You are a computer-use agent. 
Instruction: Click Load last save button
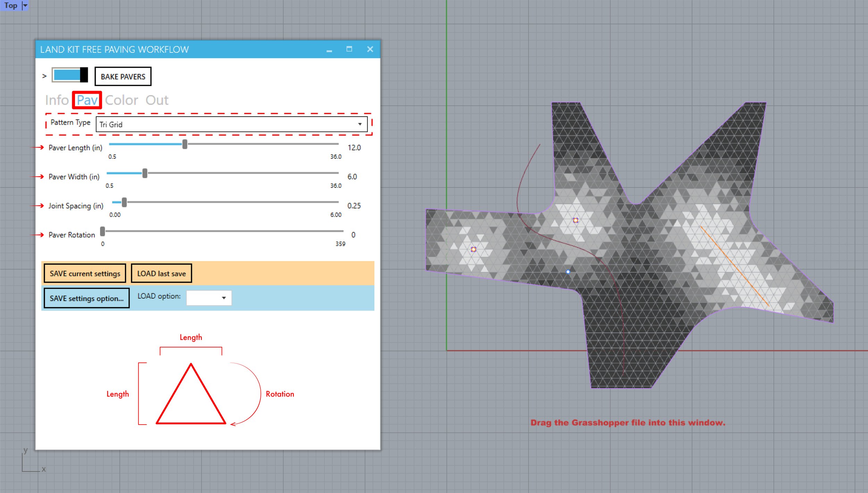pos(161,274)
